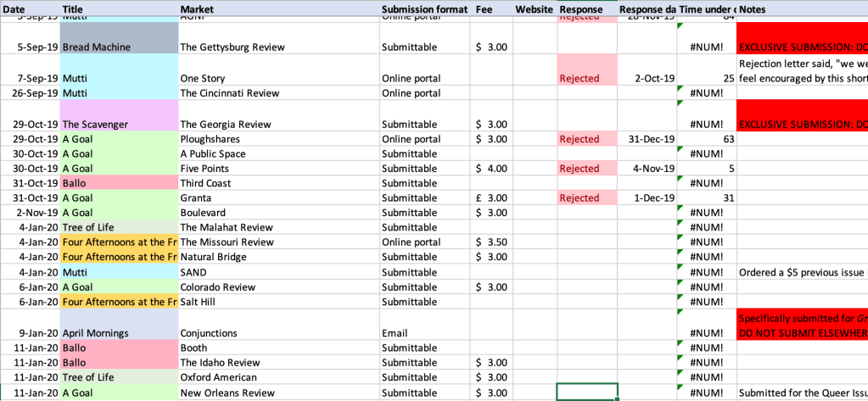The image size is (868, 401).
Task: Click the $4.00 fee cell
Action: (x=493, y=168)
